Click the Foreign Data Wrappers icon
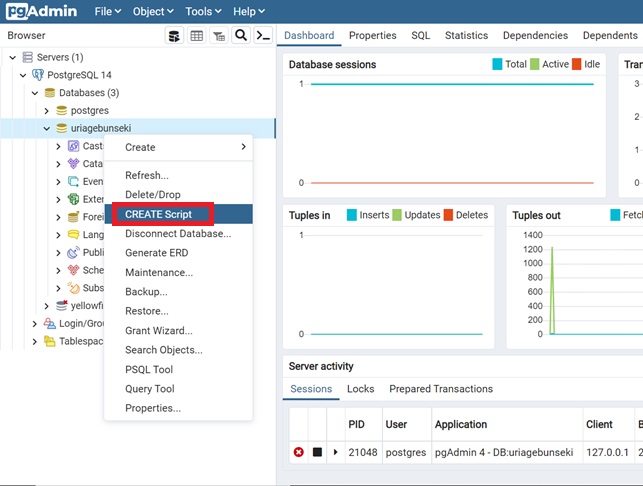Viewport: 643px width, 486px height. tap(73, 217)
